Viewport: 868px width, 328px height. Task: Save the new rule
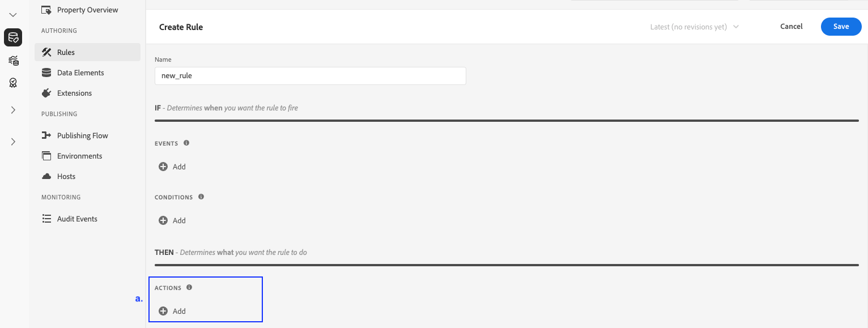(841, 27)
